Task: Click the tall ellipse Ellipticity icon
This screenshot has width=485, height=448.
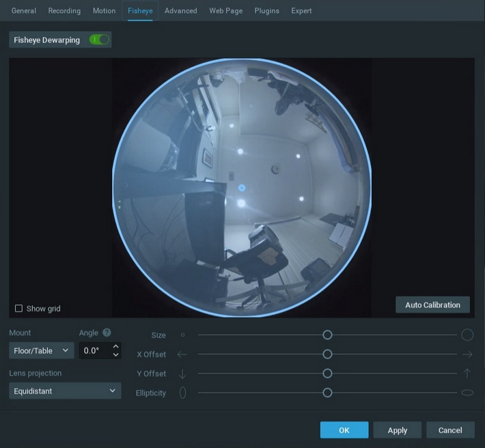Action: pyautogui.click(x=183, y=393)
